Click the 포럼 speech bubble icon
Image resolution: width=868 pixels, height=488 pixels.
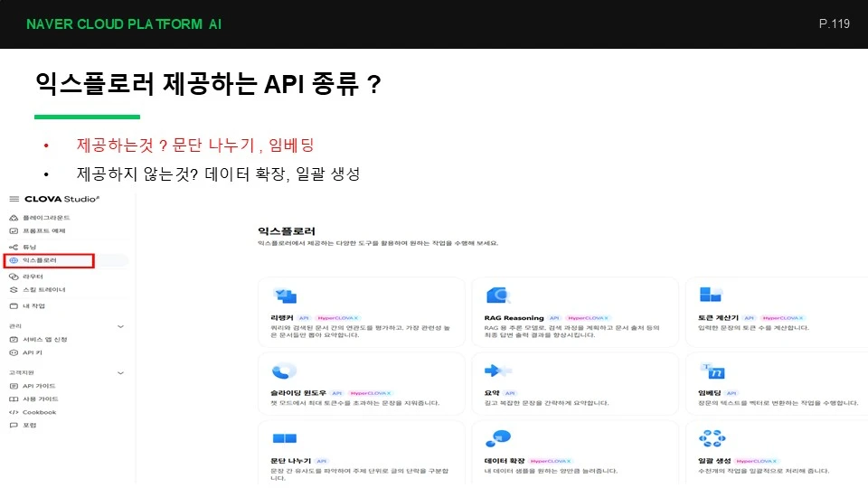14,426
